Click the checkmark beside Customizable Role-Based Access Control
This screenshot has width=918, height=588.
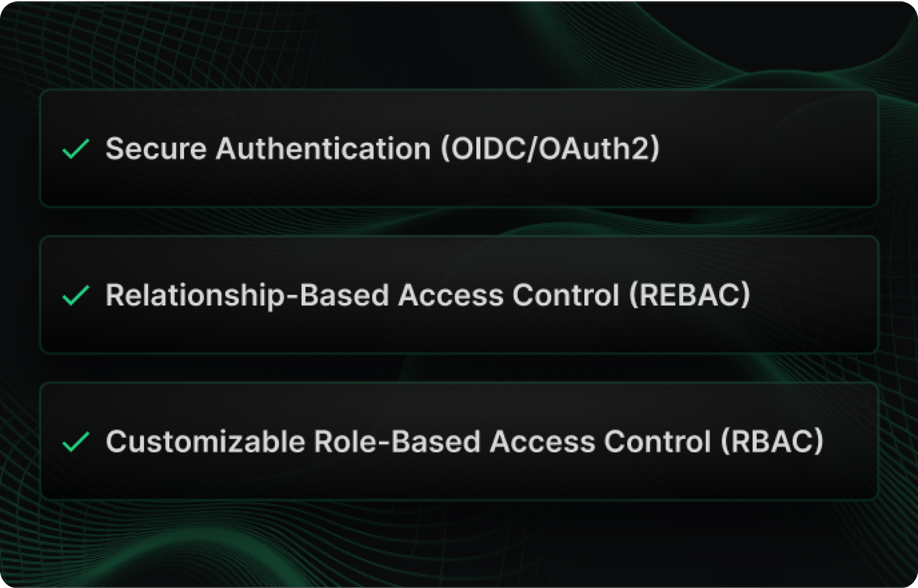pos(75,442)
